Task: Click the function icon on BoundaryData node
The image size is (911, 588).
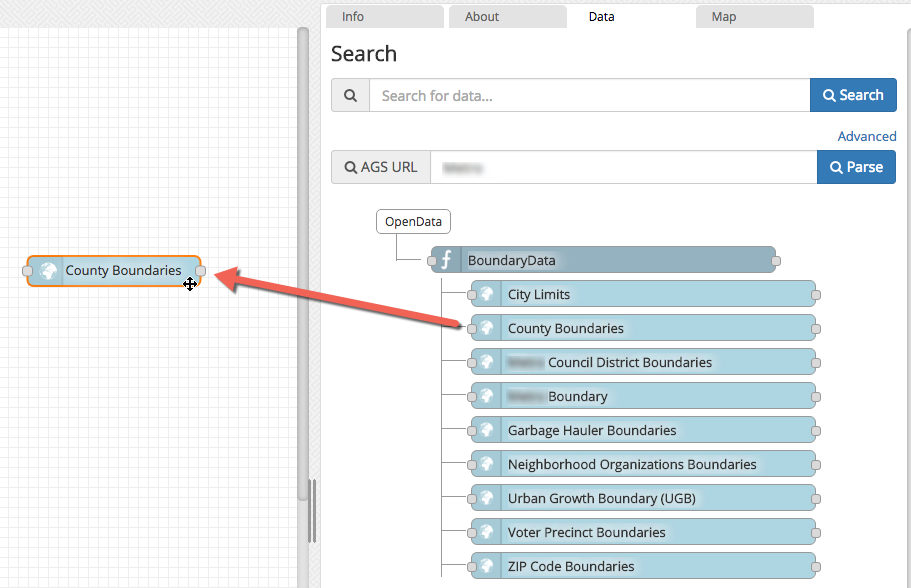Action: (x=446, y=260)
